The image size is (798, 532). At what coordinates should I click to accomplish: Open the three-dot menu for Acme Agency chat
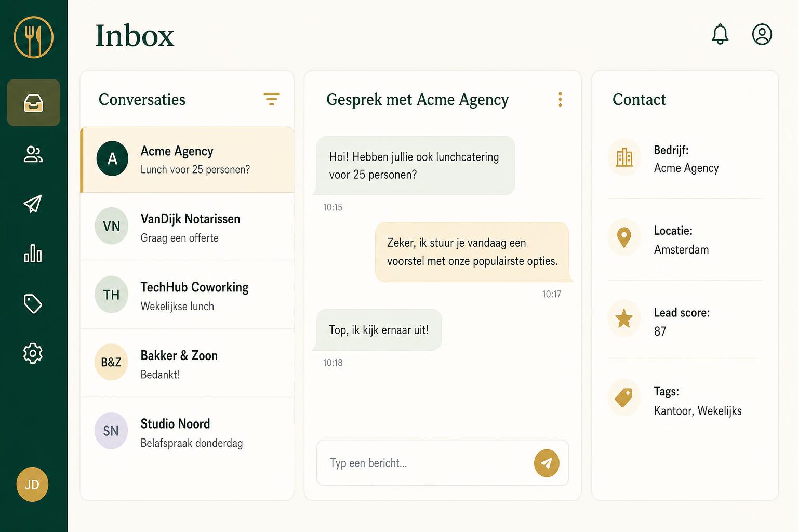tap(560, 99)
